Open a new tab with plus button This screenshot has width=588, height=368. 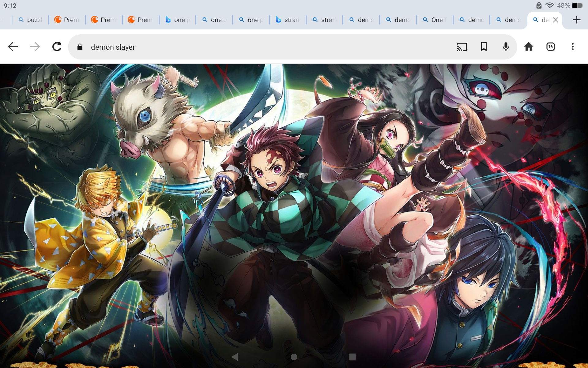pos(577,20)
